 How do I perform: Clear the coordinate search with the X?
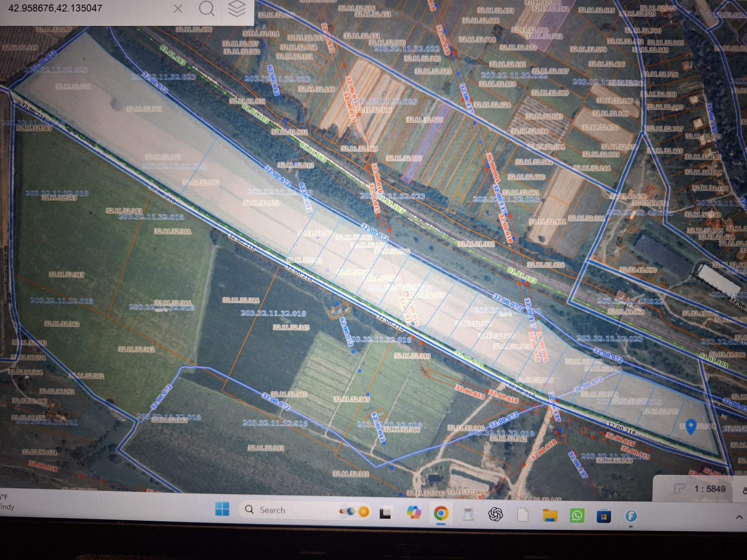pyautogui.click(x=178, y=8)
